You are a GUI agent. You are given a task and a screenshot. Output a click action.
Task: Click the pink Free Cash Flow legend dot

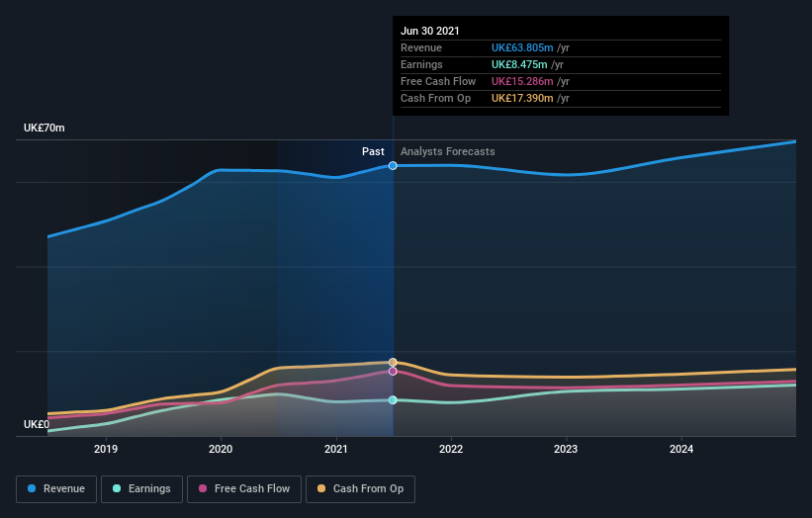pos(203,488)
